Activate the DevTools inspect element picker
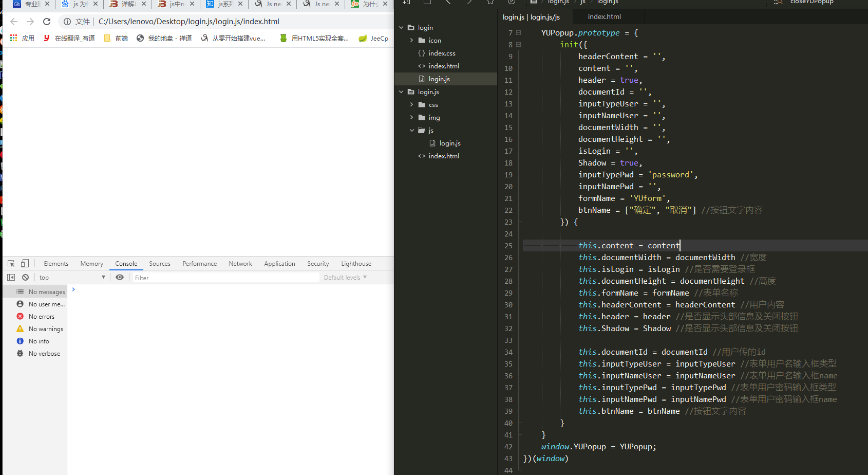This screenshot has width=868, height=475. click(11, 263)
